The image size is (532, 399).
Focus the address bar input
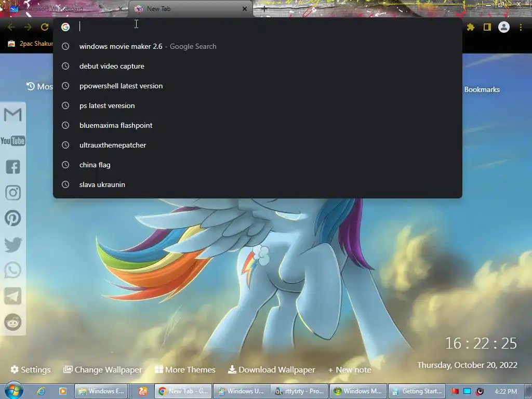coord(268,27)
